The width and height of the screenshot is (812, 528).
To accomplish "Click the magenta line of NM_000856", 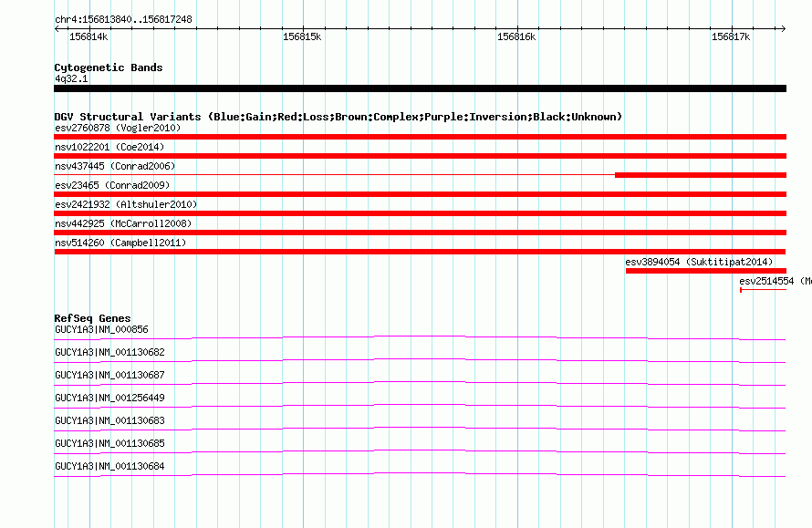I will pos(420,338).
